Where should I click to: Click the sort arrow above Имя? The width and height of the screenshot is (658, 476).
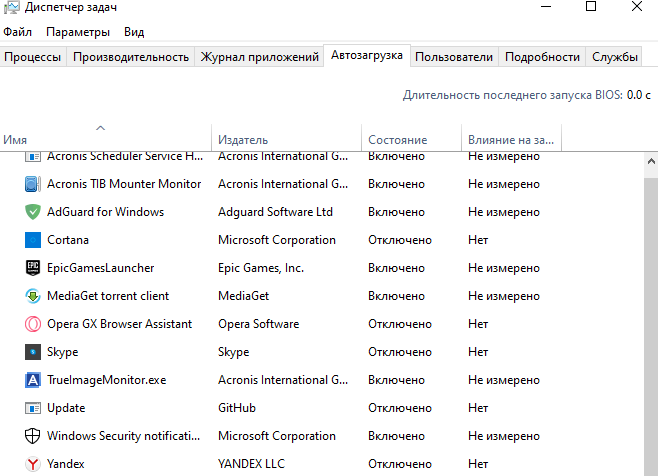[100, 128]
